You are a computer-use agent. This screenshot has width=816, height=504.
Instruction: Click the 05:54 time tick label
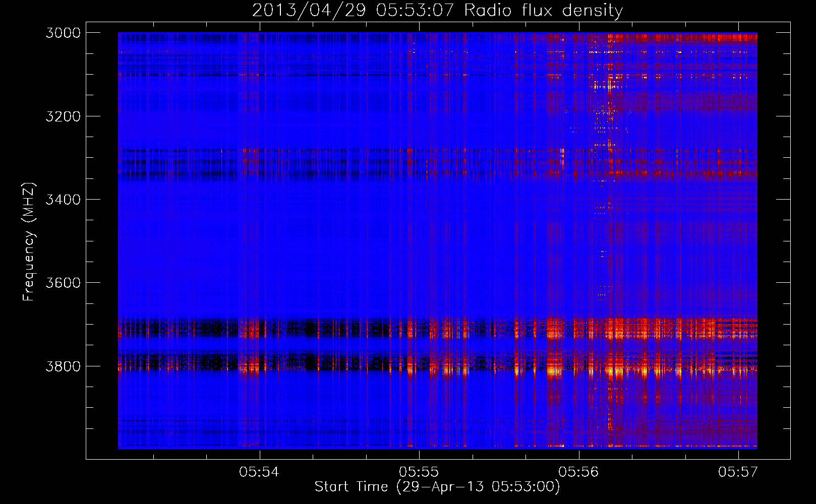(x=259, y=472)
